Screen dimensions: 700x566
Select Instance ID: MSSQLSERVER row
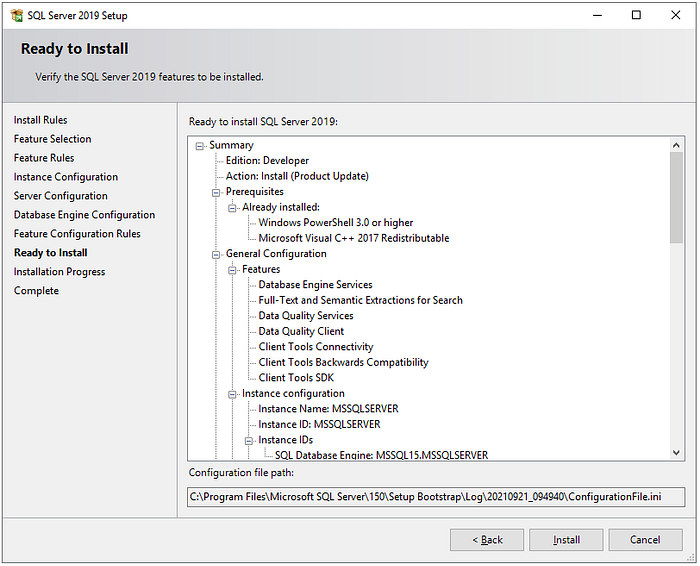click(x=319, y=424)
